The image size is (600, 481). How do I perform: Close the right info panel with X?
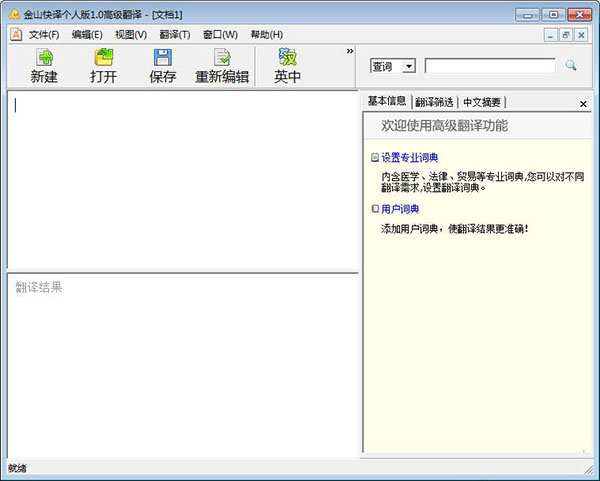coord(583,104)
